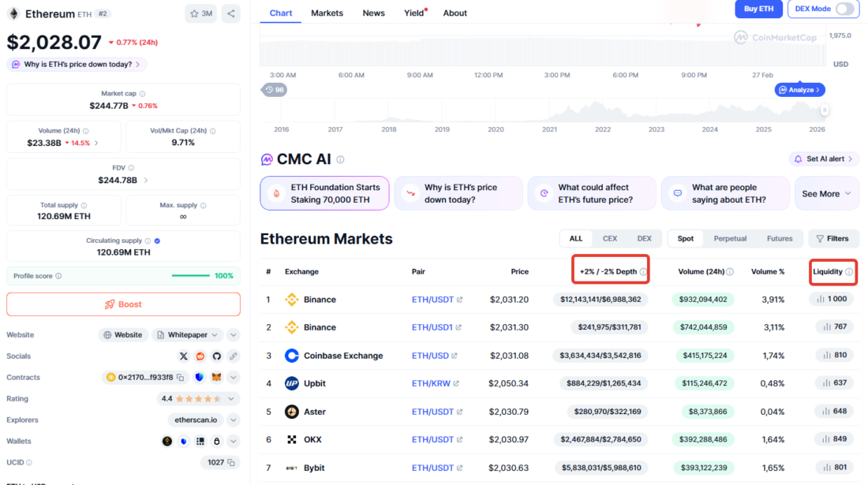
Task: Switch to the About tab
Action: [455, 13]
